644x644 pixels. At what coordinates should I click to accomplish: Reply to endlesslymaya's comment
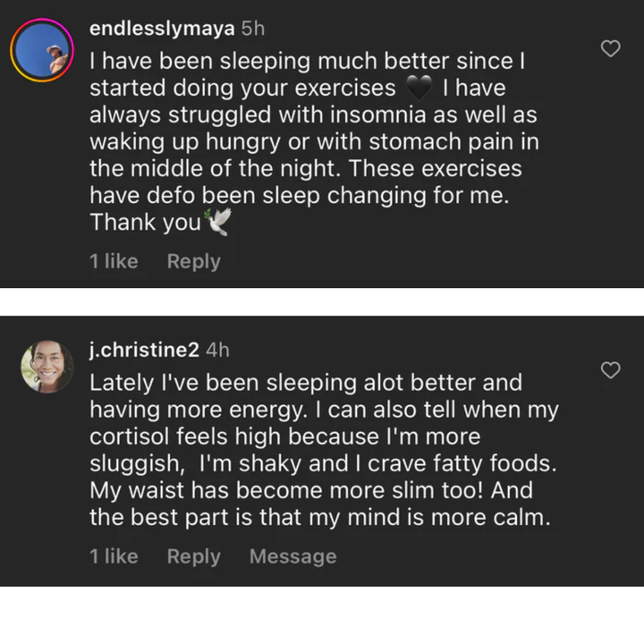(x=193, y=262)
